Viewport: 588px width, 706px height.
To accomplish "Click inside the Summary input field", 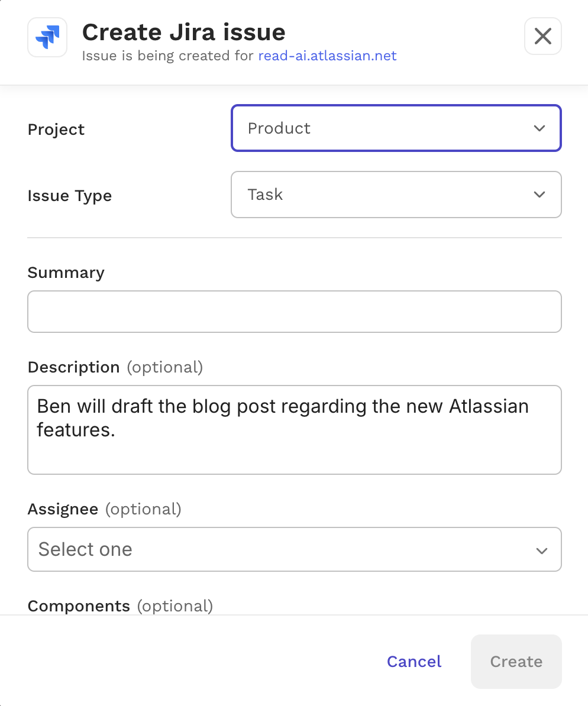I will (294, 312).
